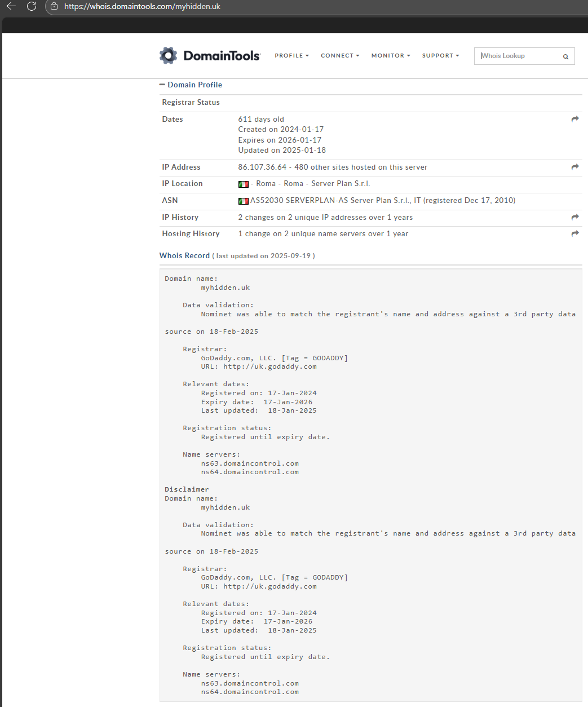The width and height of the screenshot is (588, 707).
Task: Click the share arrow in the IP History row
Action: [x=575, y=217]
